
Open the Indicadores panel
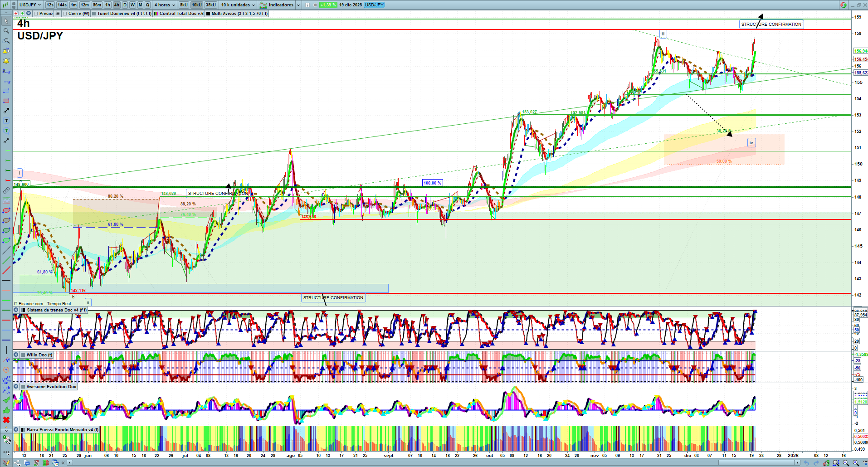point(280,5)
